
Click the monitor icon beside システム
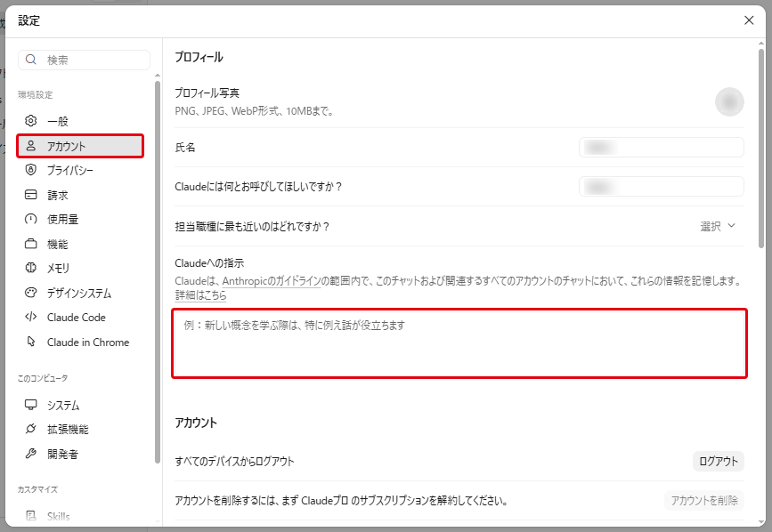click(x=31, y=405)
